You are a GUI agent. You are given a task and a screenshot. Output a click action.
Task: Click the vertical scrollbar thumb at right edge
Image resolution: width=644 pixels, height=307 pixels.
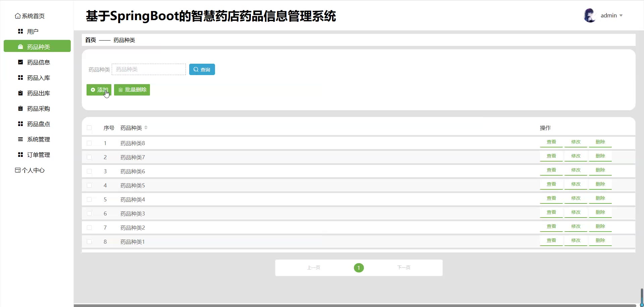(642, 297)
